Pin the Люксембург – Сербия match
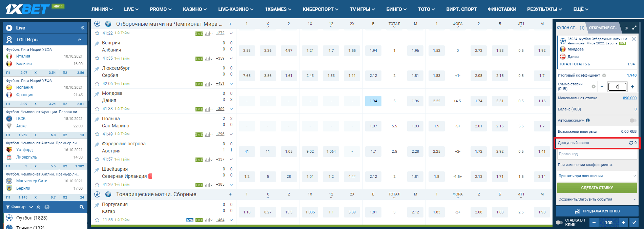 [97, 69]
